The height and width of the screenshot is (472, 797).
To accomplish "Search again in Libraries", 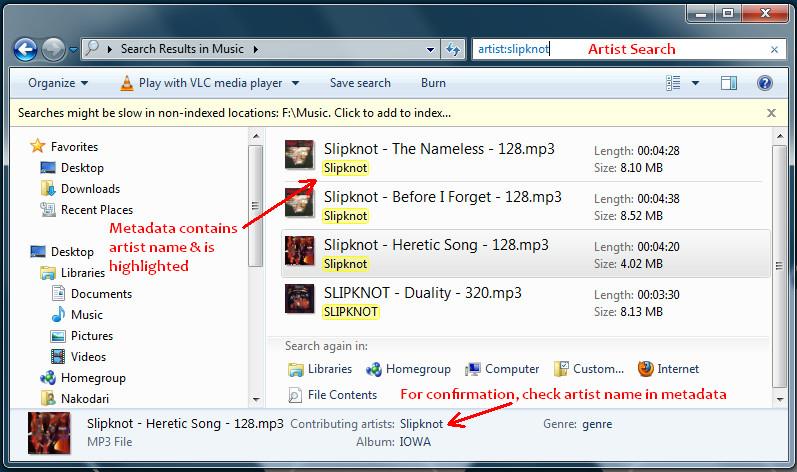I will tap(320, 369).
